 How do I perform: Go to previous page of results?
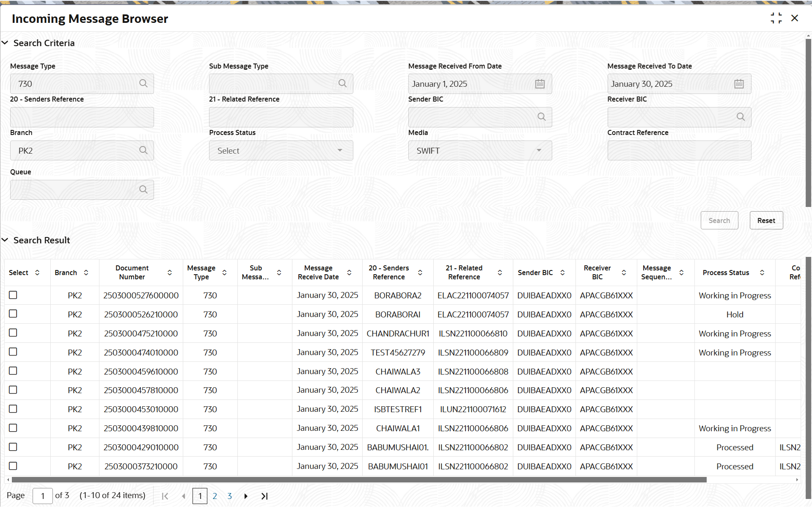pos(184,496)
